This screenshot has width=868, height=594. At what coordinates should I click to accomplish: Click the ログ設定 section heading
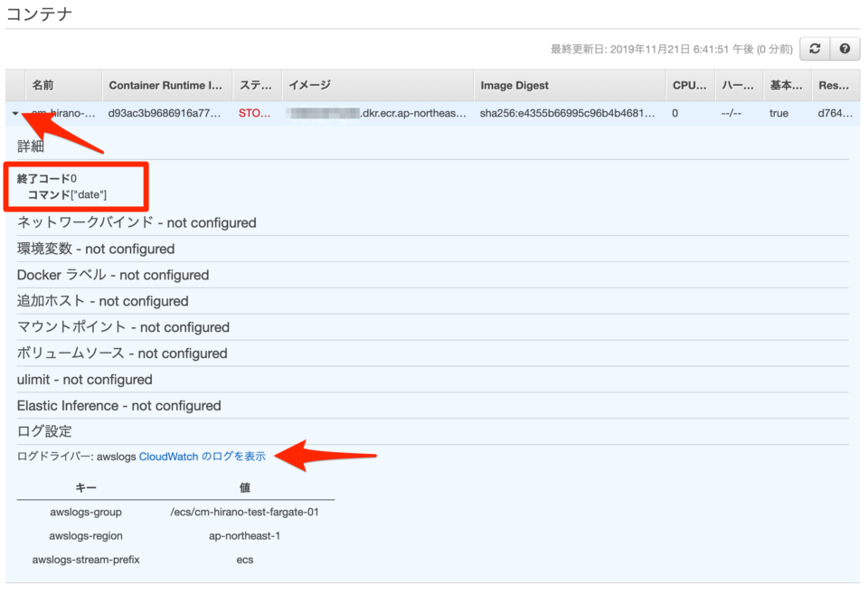tap(44, 431)
